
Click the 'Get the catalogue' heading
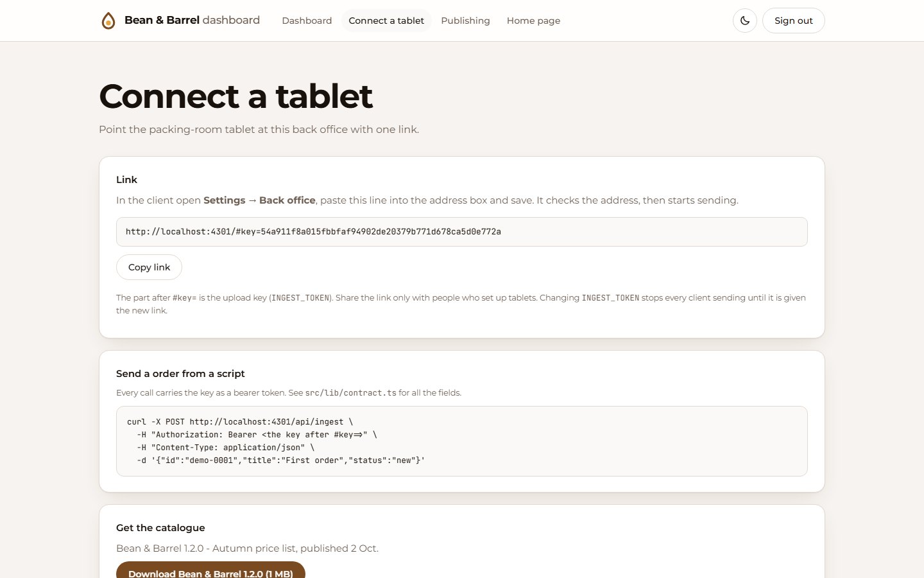pyautogui.click(x=160, y=528)
